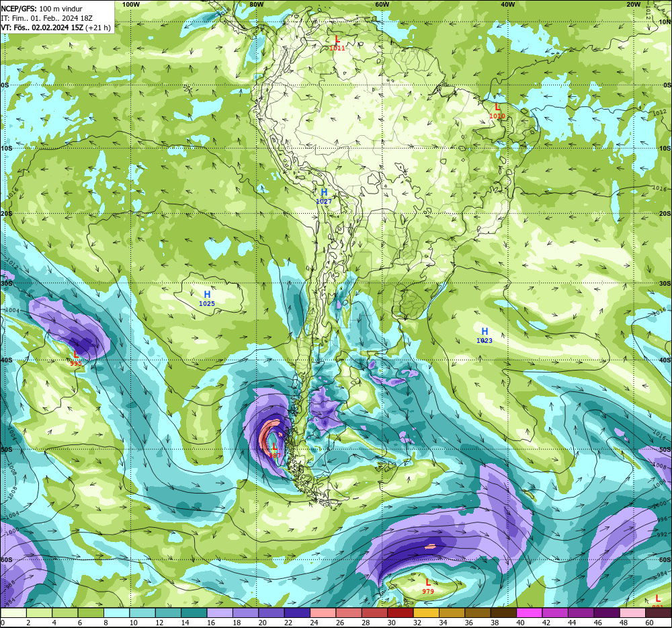Click the 20W longitude label
Image resolution: width=672 pixels, height=628 pixels.
pyautogui.click(x=634, y=4)
